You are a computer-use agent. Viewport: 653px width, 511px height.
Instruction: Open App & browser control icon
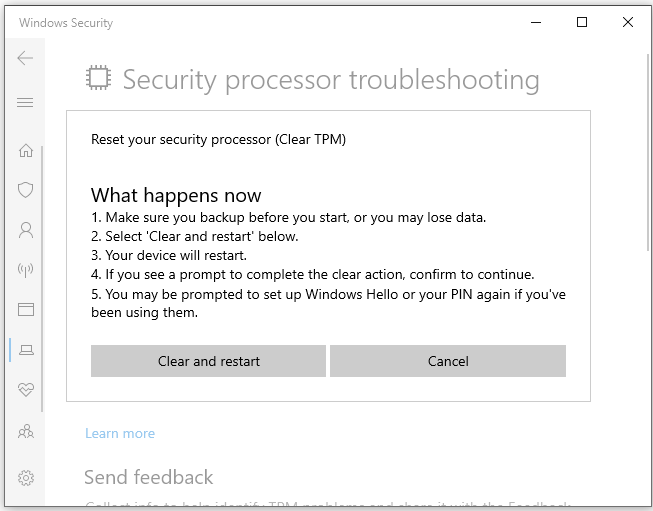pyautogui.click(x=26, y=310)
